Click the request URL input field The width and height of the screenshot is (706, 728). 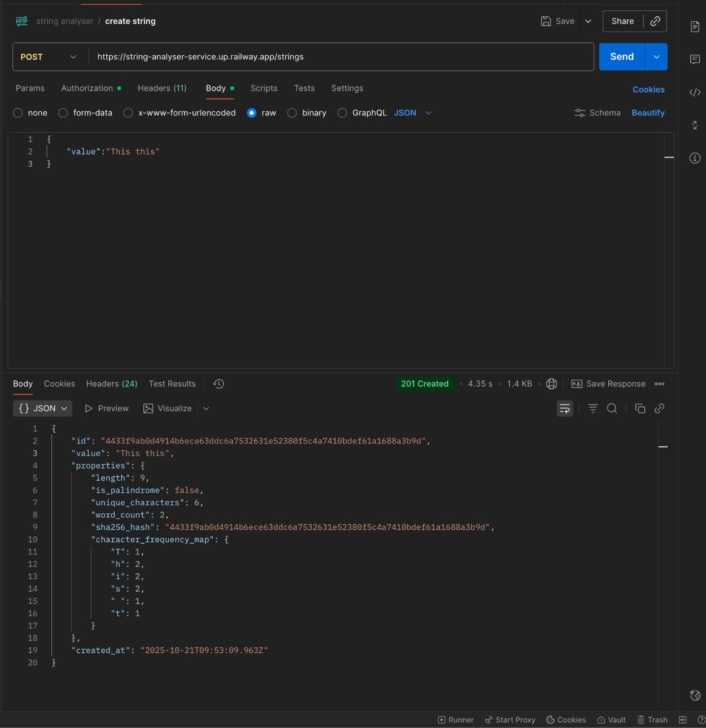(304, 56)
